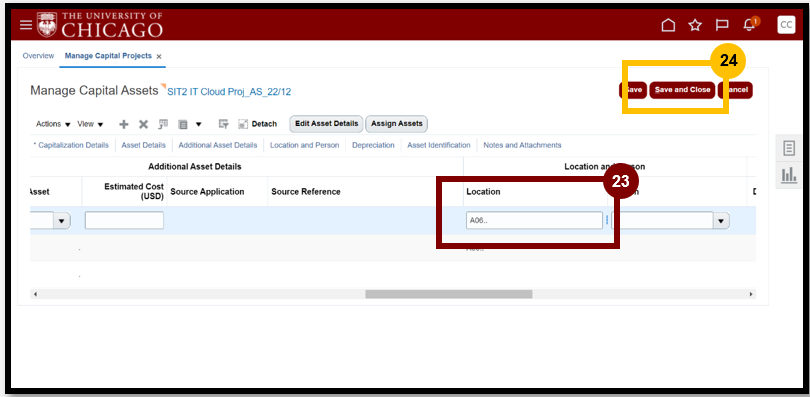The image size is (810, 397).
Task: Jump to Depreciation section
Action: (x=373, y=145)
